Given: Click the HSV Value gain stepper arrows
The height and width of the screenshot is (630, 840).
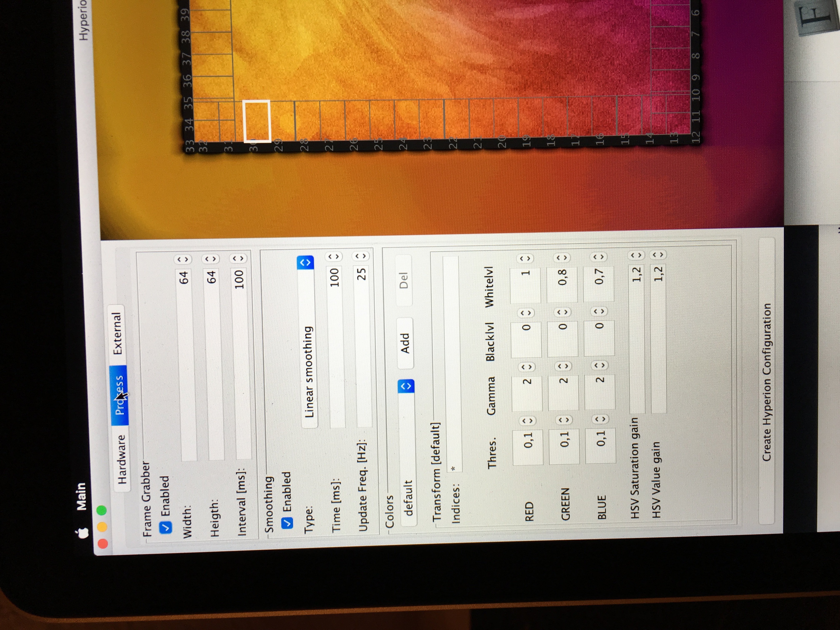Looking at the screenshot, I should click(658, 254).
